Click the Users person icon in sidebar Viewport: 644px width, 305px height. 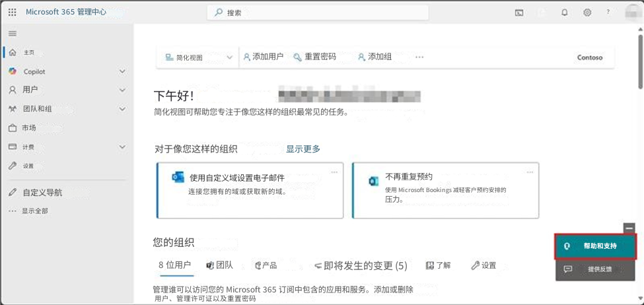pyautogui.click(x=13, y=90)
